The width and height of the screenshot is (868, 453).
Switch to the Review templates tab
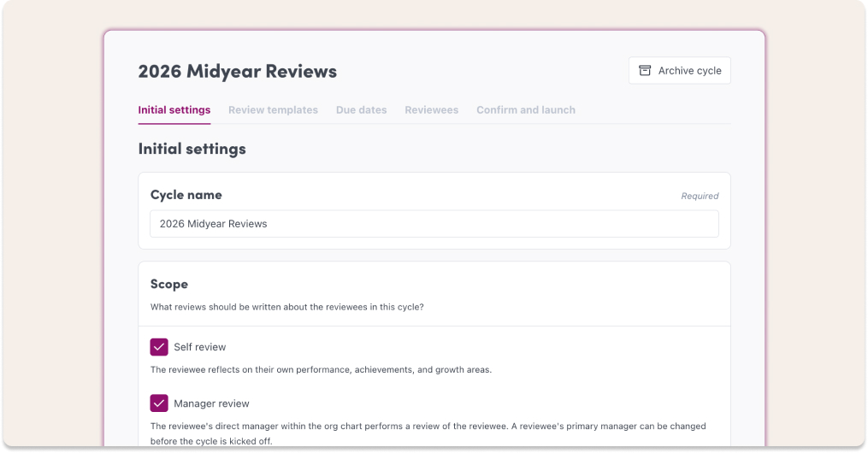click(273, 110)
